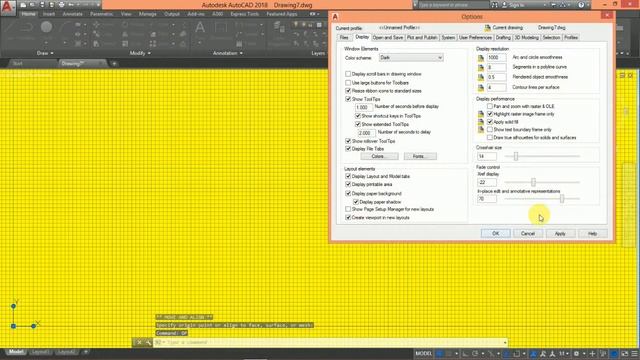Open the AutoCAD application menu logo
The height and width of the screenshot is (360, 640).
click(8, 7)
